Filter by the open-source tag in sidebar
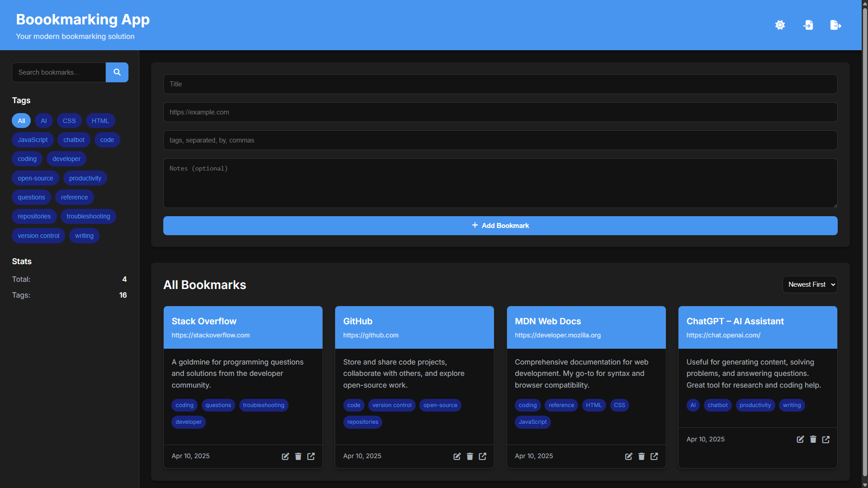The width and height of the screenshot is (868, 488). [35, 178]
